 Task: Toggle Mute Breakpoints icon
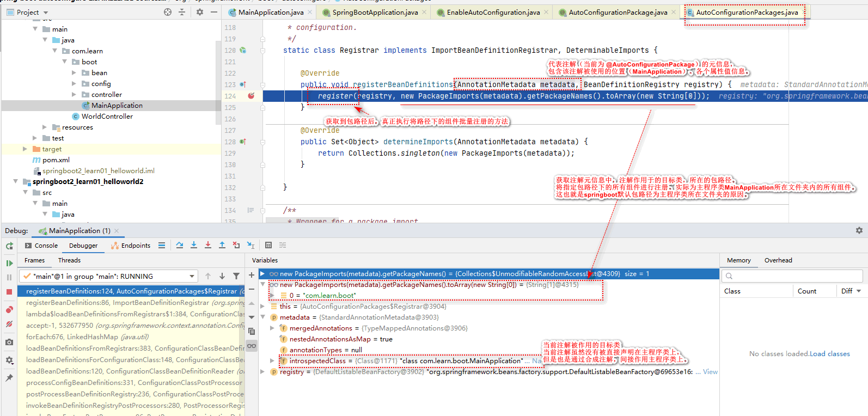pos(9,324)
